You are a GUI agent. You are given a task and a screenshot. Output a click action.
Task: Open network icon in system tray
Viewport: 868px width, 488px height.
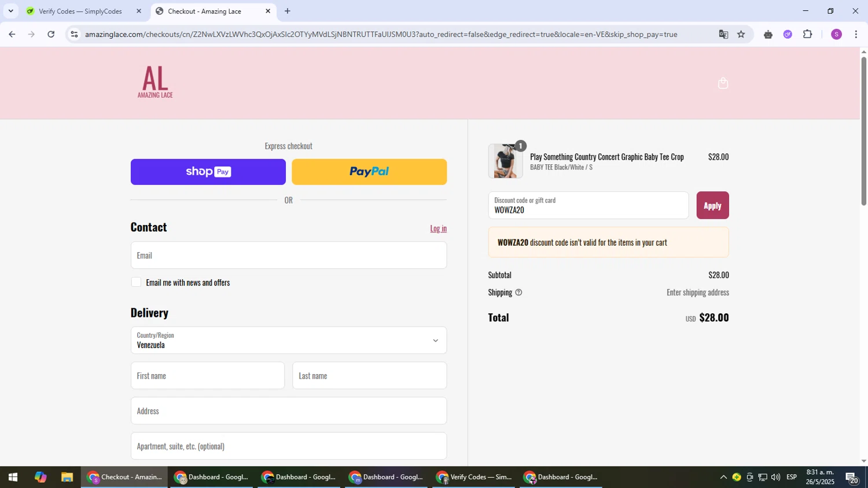click(763, 477)
